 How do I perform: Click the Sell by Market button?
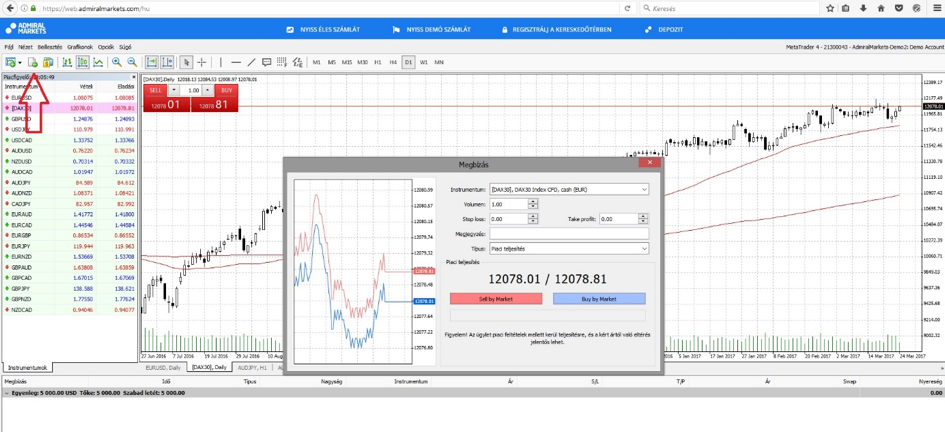(x=496, y=299)
